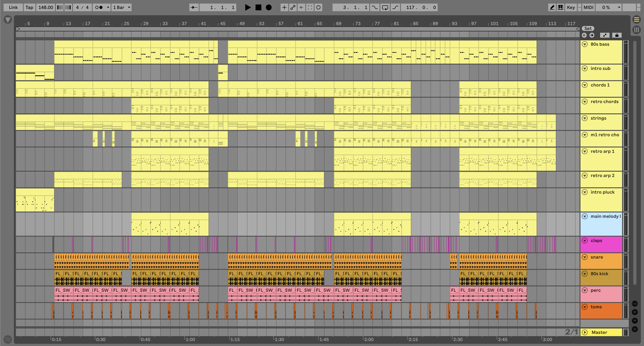Toggle the Loop switch in transport
Screen dimensions: 644x346
pyautogui.click(x=385, y=8)
